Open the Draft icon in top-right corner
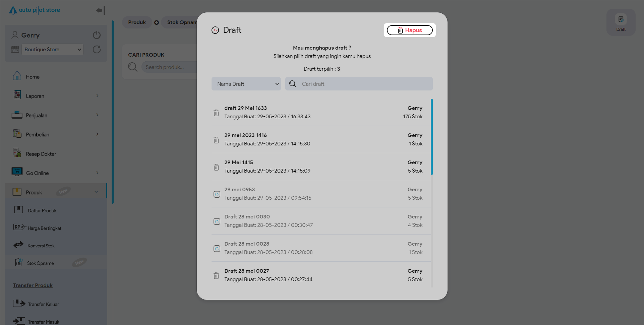This screenshot has width=644, height=325. [621, 22]
